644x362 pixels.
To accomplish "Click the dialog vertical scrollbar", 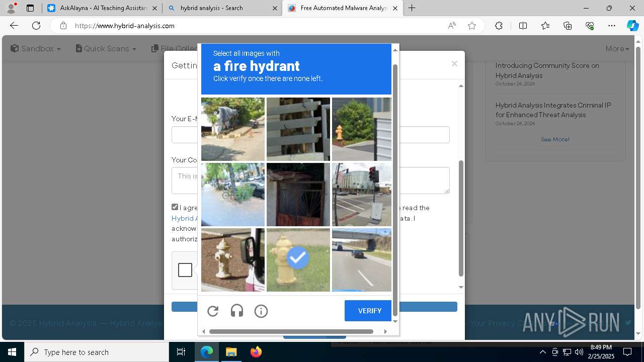I will pos(461,219).
